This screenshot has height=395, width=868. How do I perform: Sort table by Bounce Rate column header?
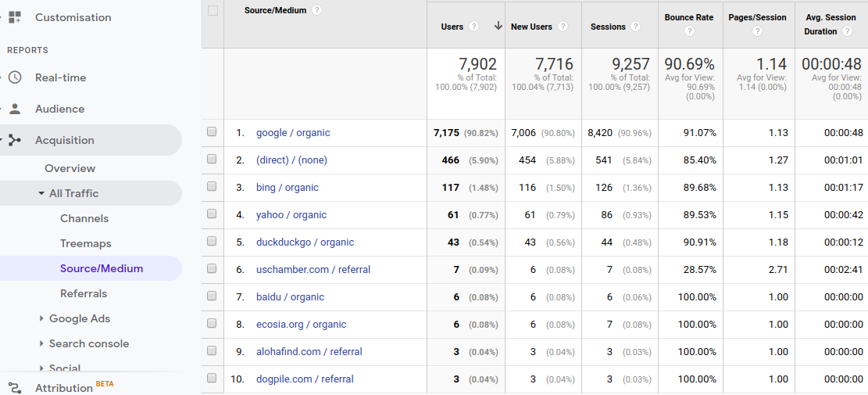pyautogui.click(x=688, y=17)
